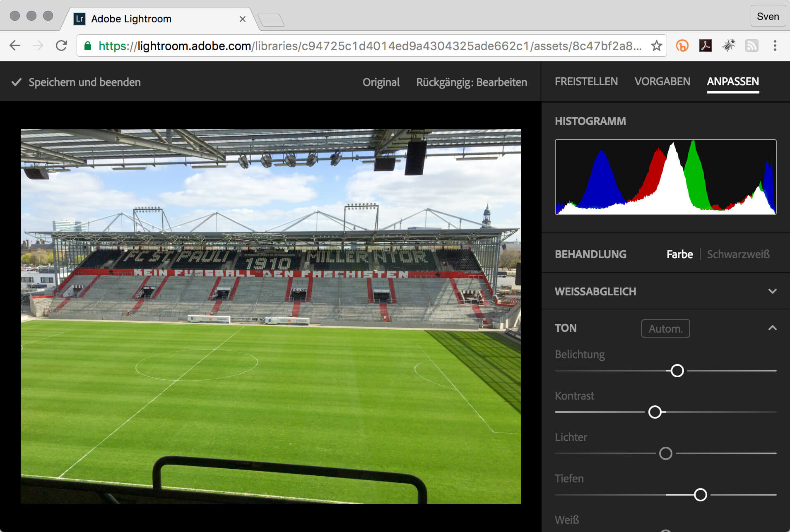The image size is (790, 532).
Task: Select the ANPASSEN tab
Action: pos(733,81)
